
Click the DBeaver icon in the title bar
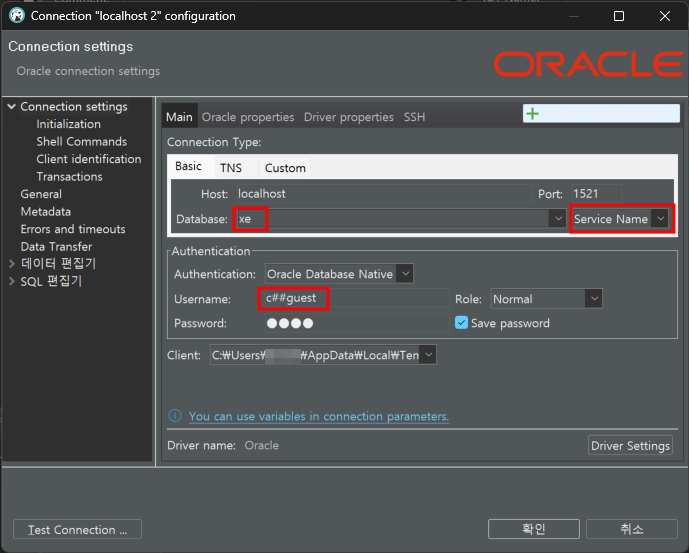(17, 15)
